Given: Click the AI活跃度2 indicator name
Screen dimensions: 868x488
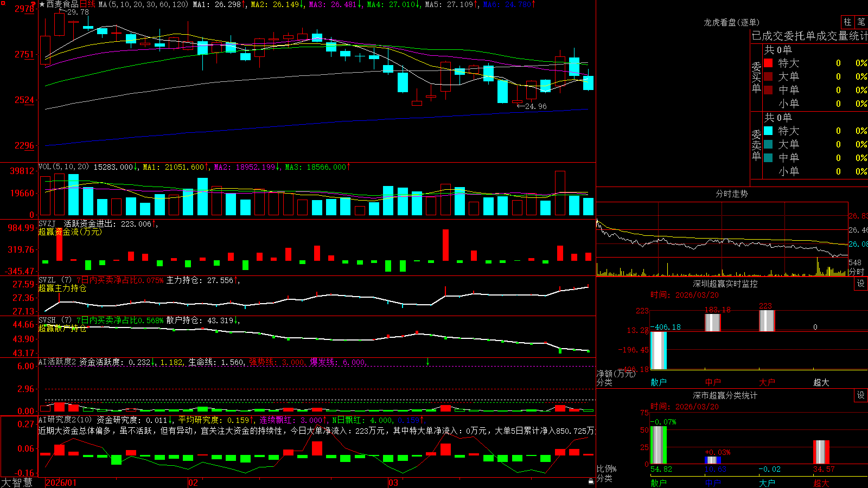Looking at the screenshot, I should 58,362.
